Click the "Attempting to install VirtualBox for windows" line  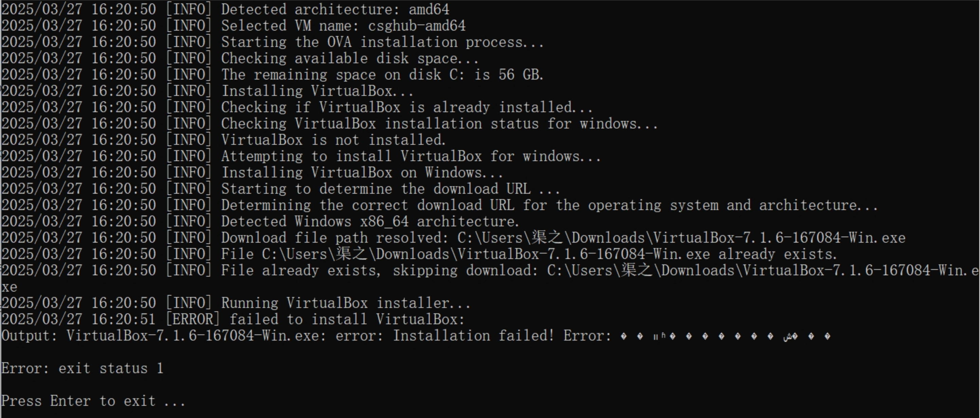pyautogui.click(x=411, y=156)
